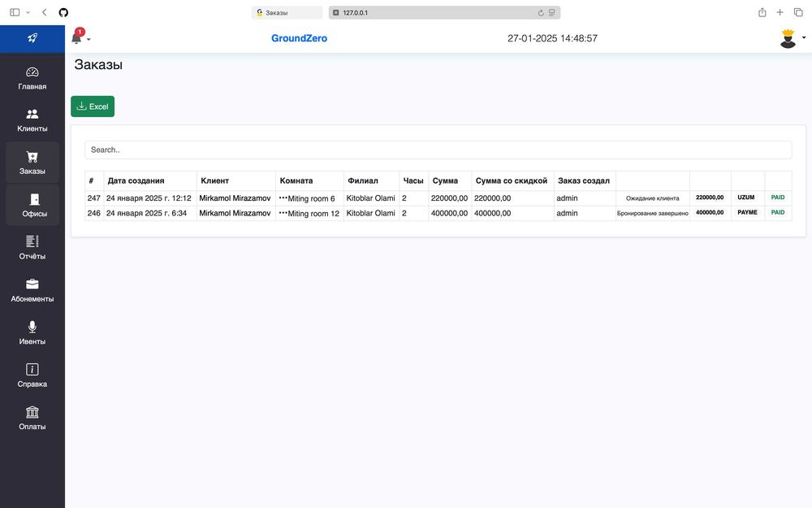Click Kitoblar Olami in order 246 row
This screenshot has height=508, width=812.
point(371,213)
